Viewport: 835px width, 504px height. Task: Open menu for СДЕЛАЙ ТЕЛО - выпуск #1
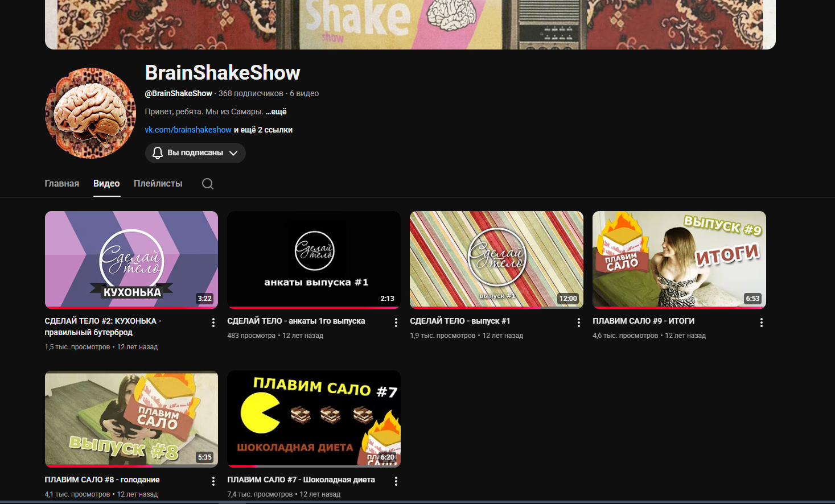tap(579, 323)
